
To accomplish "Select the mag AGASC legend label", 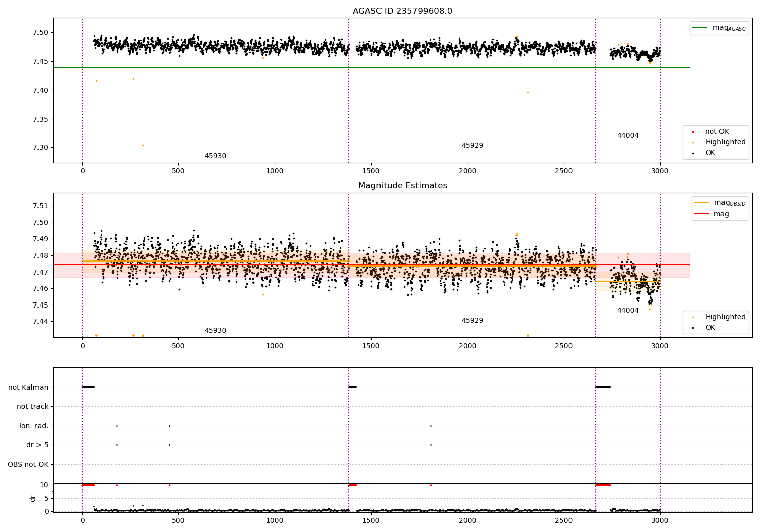I will click(x=729, y=28).
